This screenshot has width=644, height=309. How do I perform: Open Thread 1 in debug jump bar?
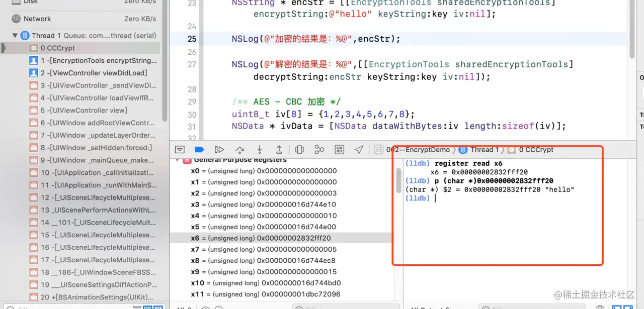pyautogui.click(x=478, y=150)
